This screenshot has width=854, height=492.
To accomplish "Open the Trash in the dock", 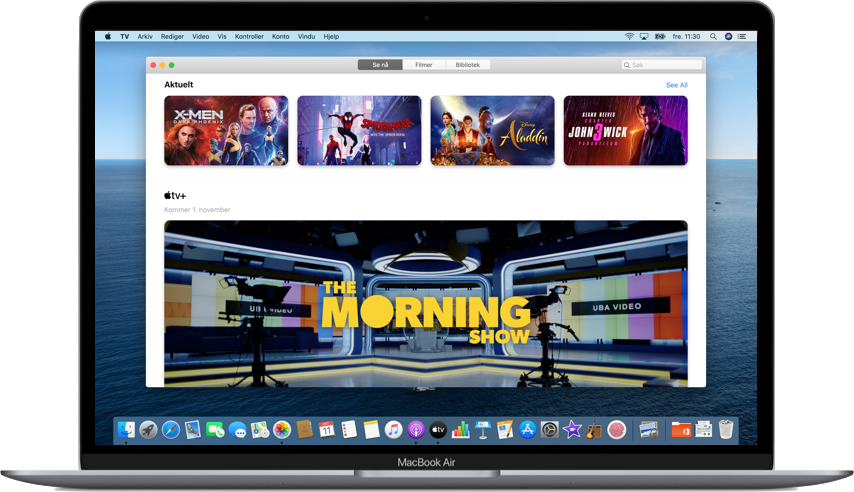I will [x=725, y=430].
